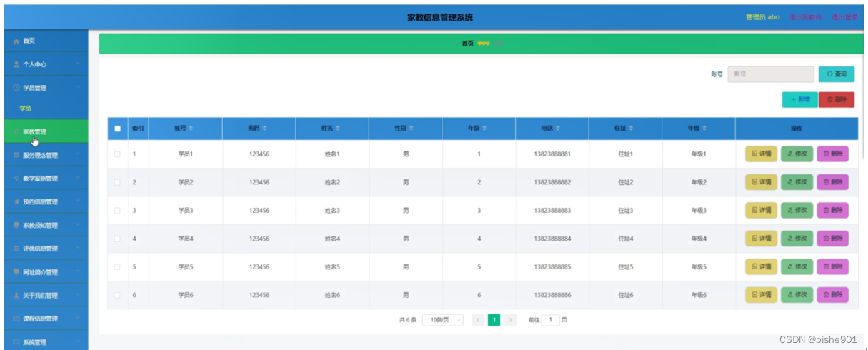Click pagination page 1 button
The height and width of the screenshot is (350, 868).
click(494, 320)
